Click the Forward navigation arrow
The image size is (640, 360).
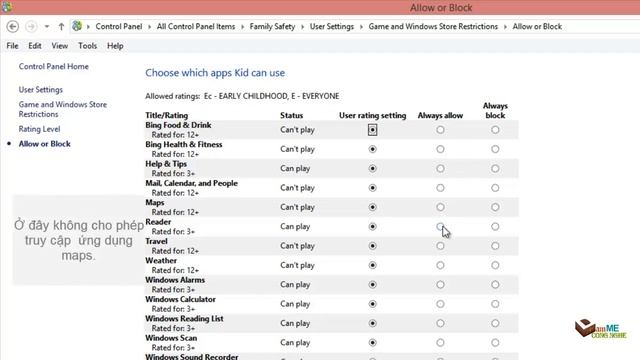31,27
